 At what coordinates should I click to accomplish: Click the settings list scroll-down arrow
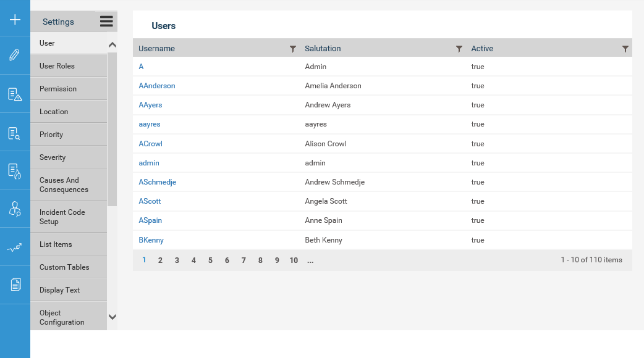(112, 317)
